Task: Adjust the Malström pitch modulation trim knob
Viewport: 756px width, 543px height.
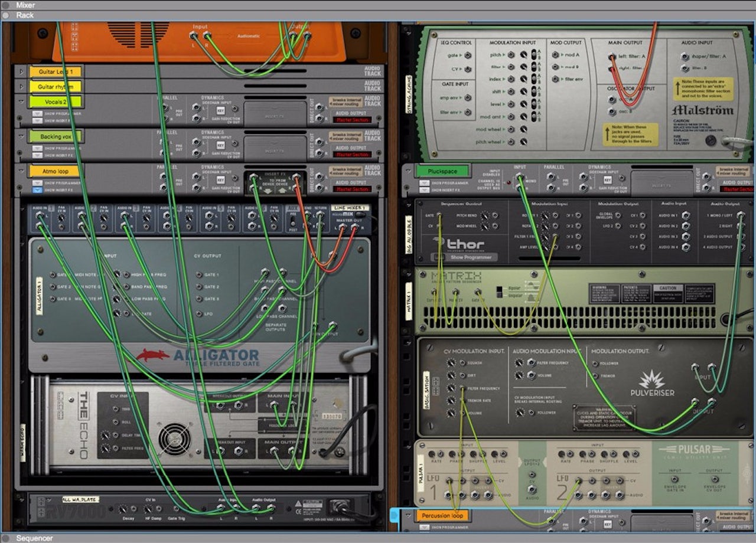Action: click(523, 55)
